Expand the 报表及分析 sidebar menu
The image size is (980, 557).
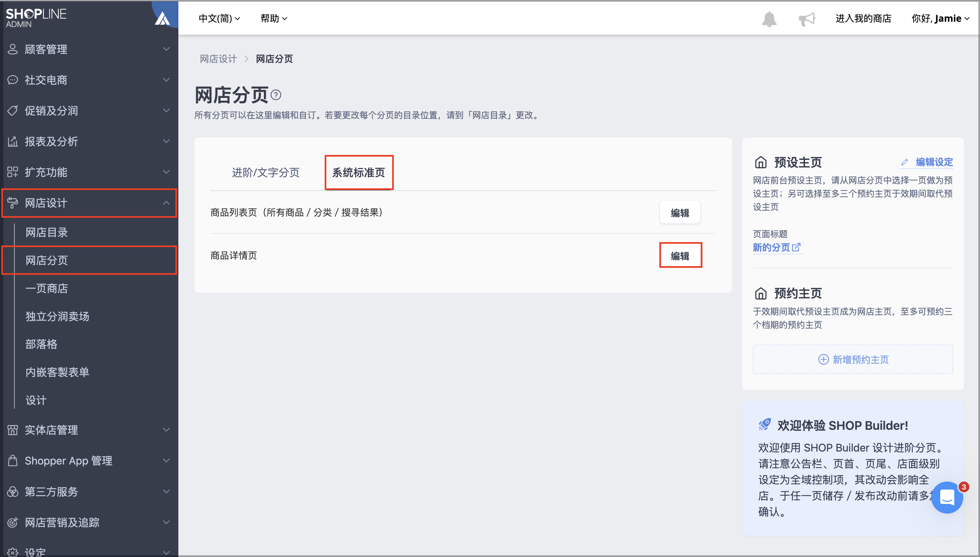89,142
